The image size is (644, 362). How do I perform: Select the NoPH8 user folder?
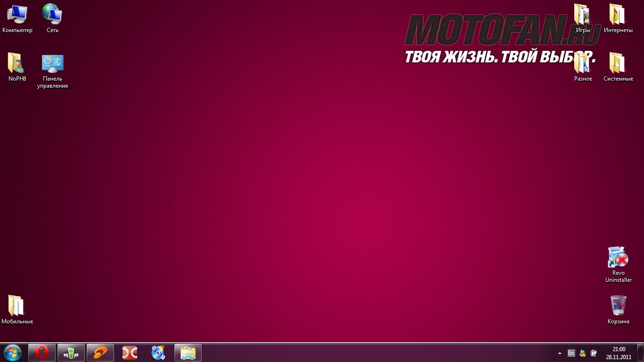coord(17,67)
